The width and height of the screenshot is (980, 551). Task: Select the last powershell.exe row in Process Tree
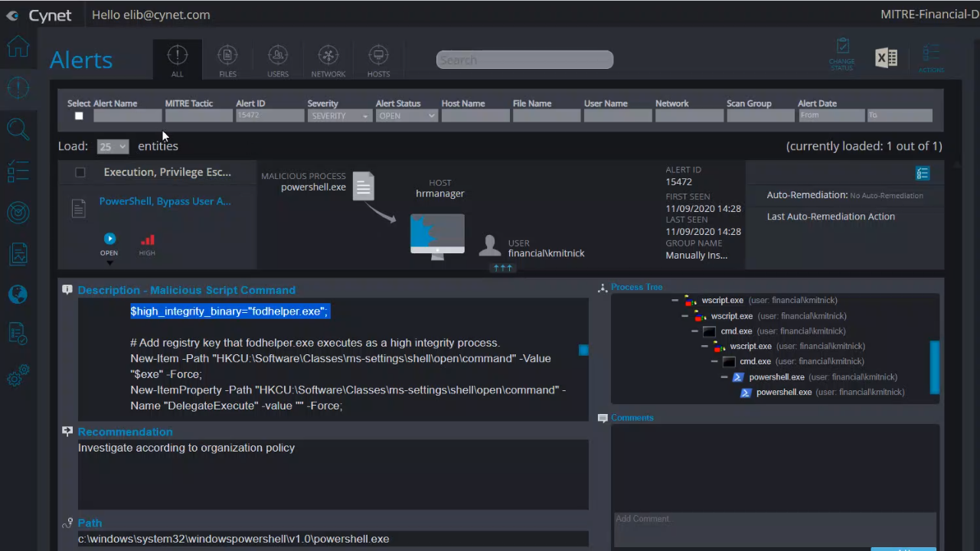822,393
